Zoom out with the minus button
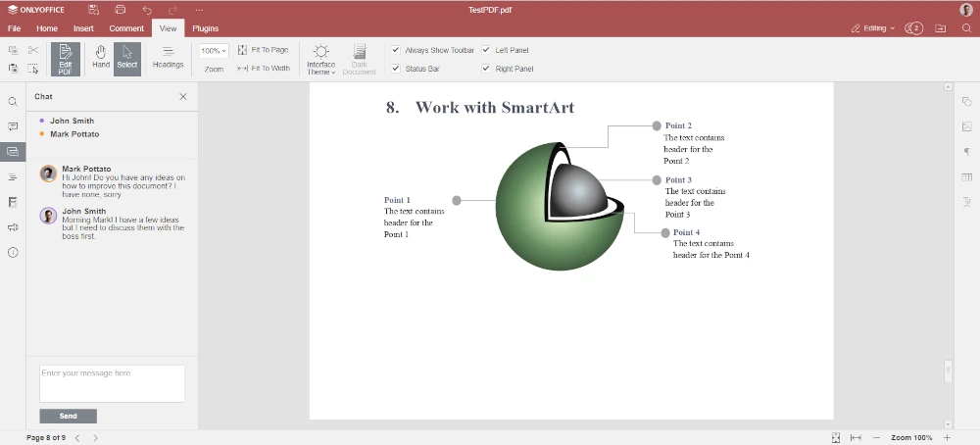Viewport: 980px width, 445px height. pyautogui.click(x=876, y=438)
